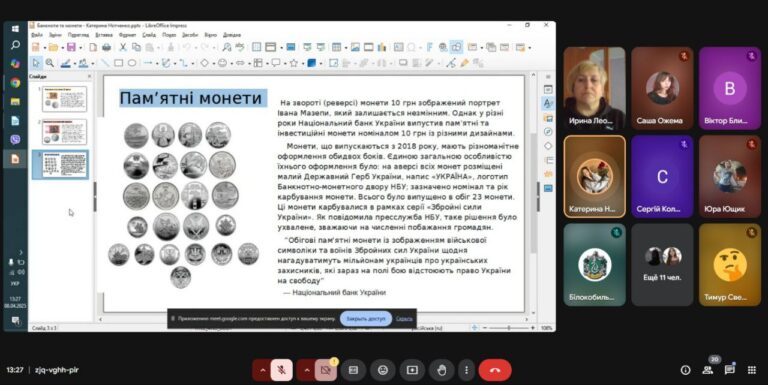The width and height of the screenshot is (768, 385).
Task: Show Meet participants people icon
Action: click(x=708, y=370)
